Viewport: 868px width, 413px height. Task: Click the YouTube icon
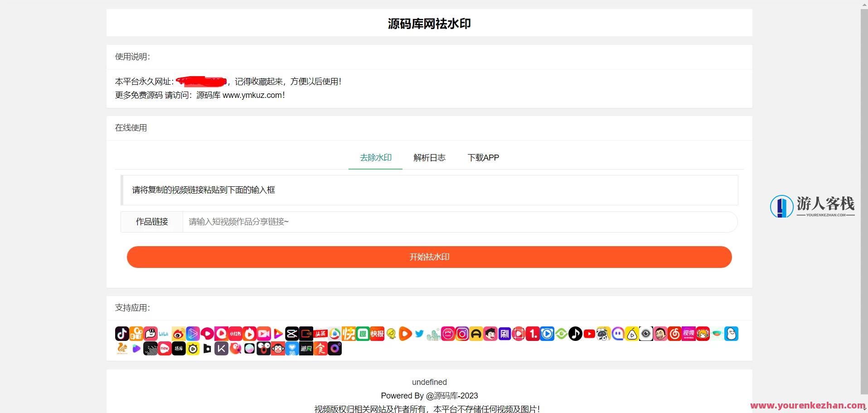point(589,334)
